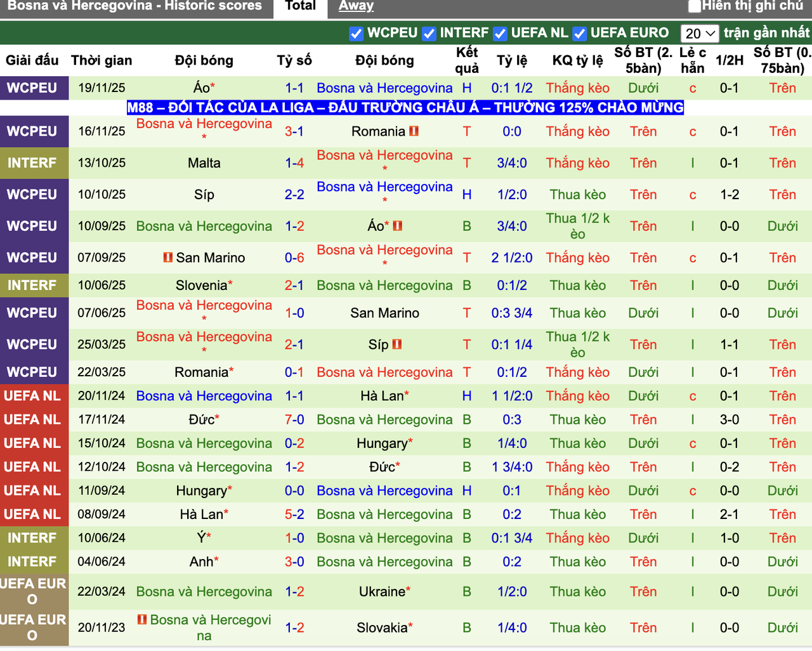Click the UEFA NL league cell for 20/11/24
Screen dimensions: 812x651
[34, 396]
